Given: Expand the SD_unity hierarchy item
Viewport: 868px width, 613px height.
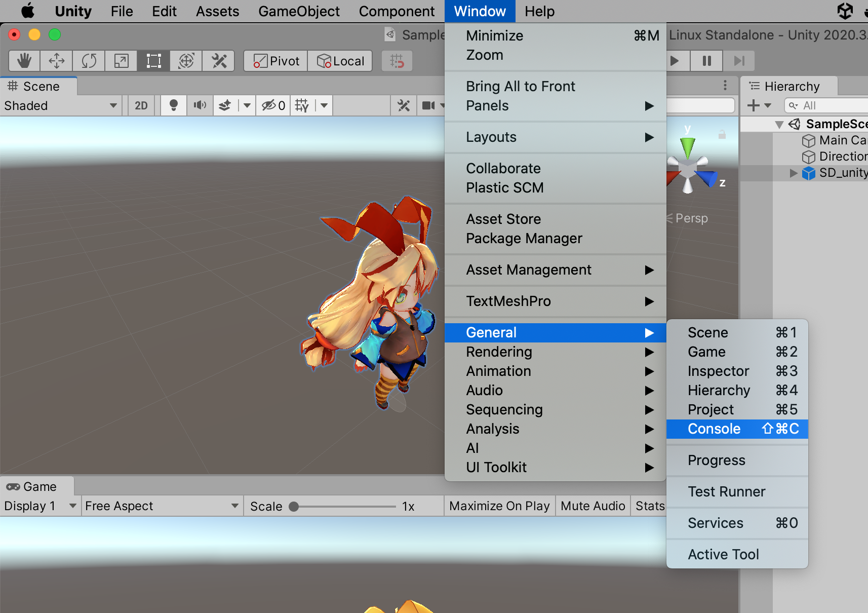Looking at the screenshot, I should pyautogui.click(x=794, y=173).
